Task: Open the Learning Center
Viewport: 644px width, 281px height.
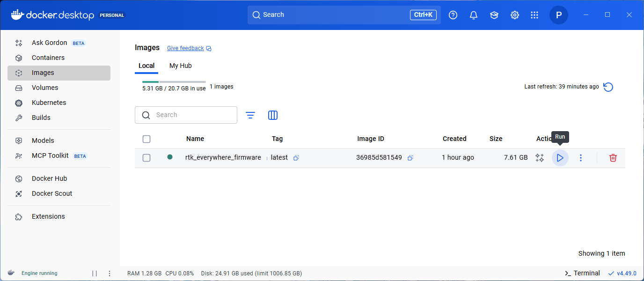Action: pos(494,15)
